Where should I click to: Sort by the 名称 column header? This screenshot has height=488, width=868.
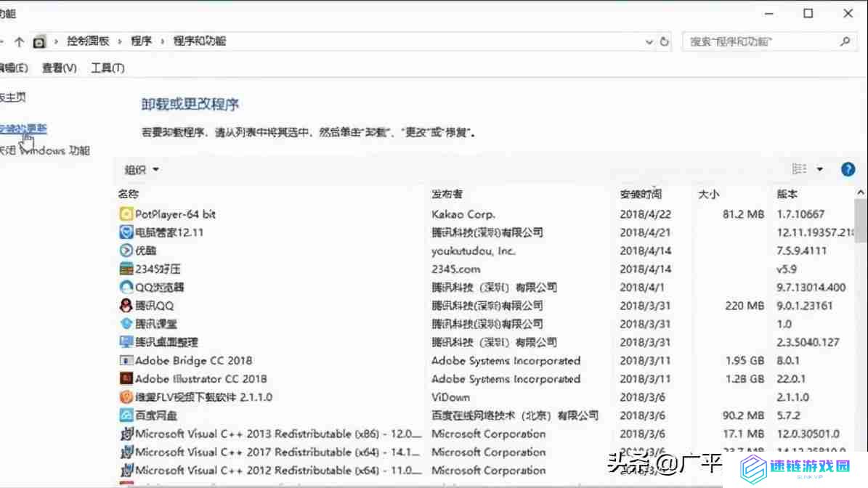pyautogui.click(x=128, y=194)
